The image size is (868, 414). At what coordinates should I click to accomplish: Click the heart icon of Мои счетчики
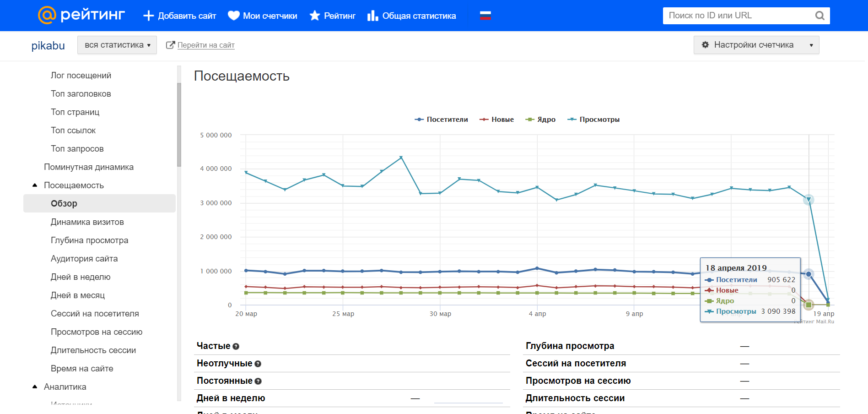[x=234, y=16]
